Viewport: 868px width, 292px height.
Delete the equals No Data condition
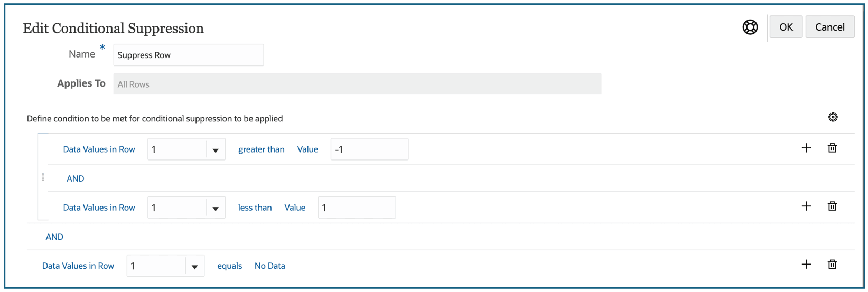[832, 265]
